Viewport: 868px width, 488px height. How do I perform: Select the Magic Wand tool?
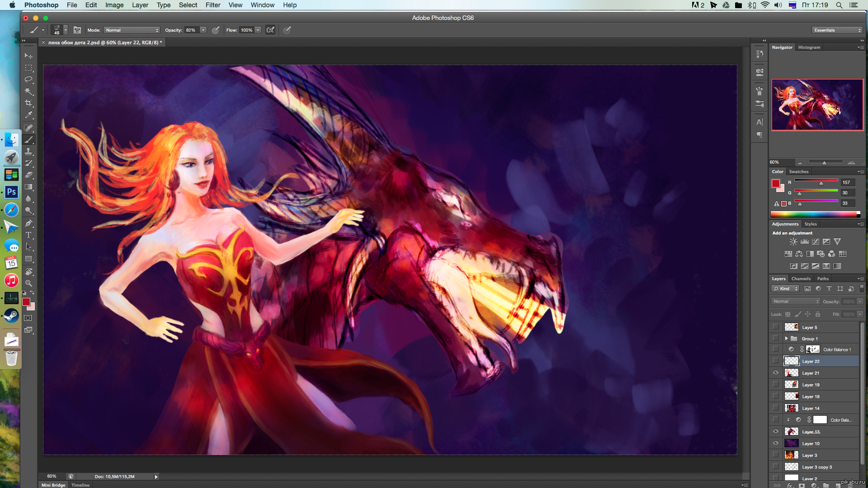click(29, 92)
